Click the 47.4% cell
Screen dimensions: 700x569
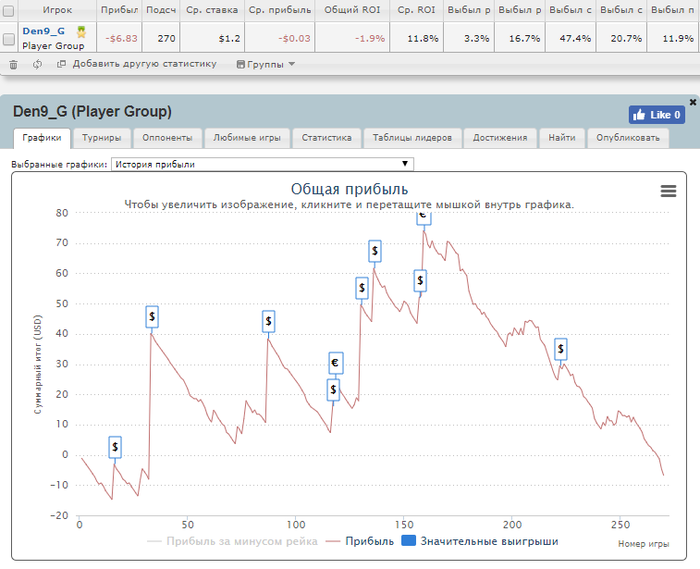[x=570, y=38]
